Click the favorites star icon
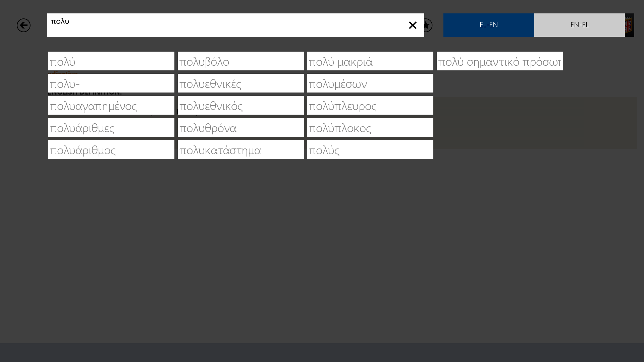Screen dimensions: 644x362 (428, 25)
